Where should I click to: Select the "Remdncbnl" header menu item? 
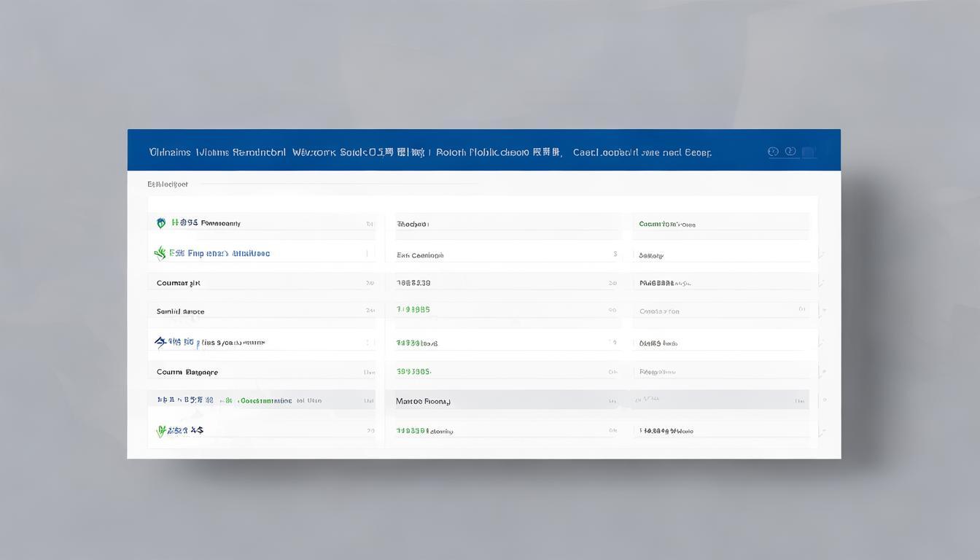(x=259, y=152)
